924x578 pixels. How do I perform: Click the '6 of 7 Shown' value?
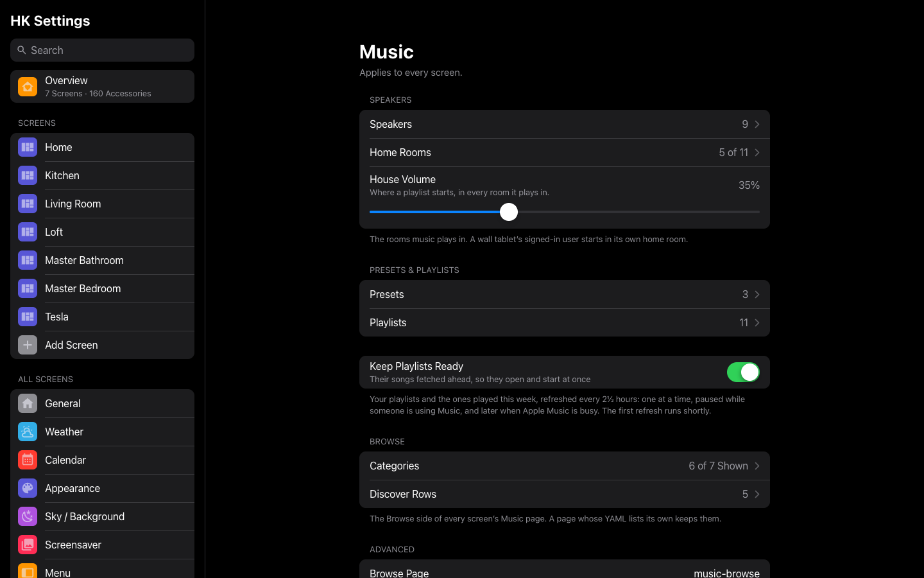(x=718, y=466)
